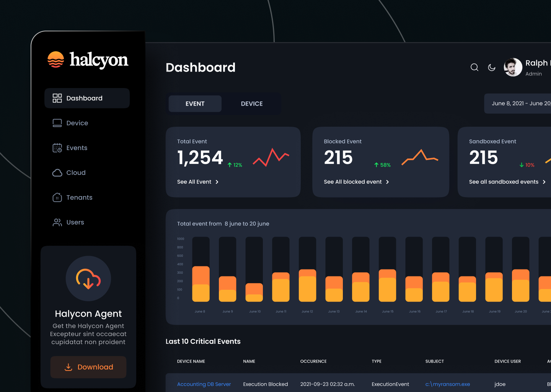
Task: Select the June 12 bar in the chart
Action: click(307, 285)
